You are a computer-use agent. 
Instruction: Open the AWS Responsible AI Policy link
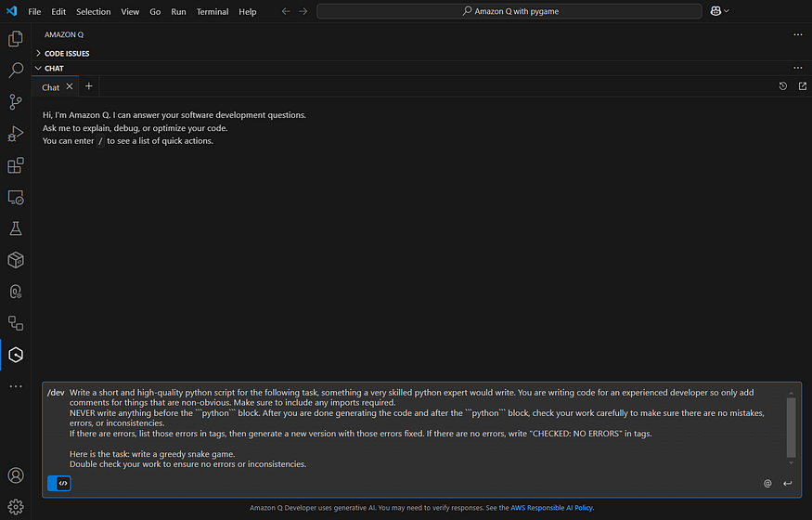coord(551,508)
